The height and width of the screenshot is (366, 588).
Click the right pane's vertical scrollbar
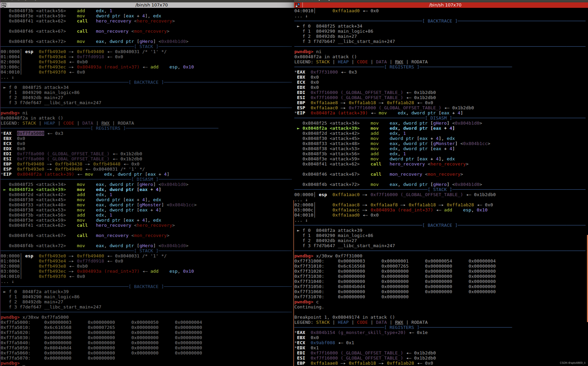pyautogui.click(x=587, y=278)
